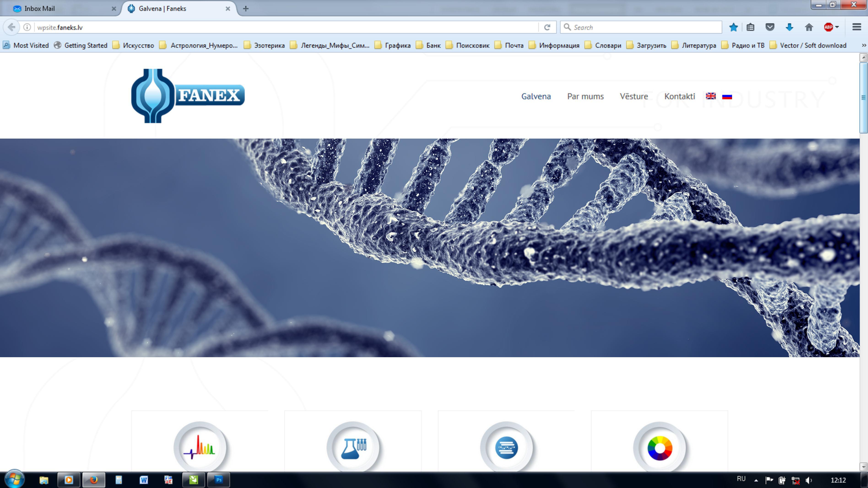Viewport: 868px width, 488px height.
Task: Show site information icon in address bar
Action: click(27, 27)
